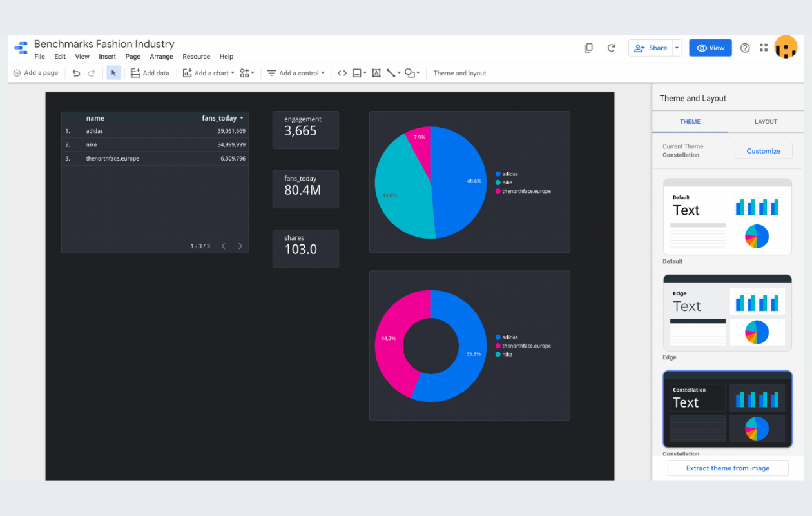Click the community visualizations icon
The width and height of the screenshot is (812, 516).
(x=244, y=73)
